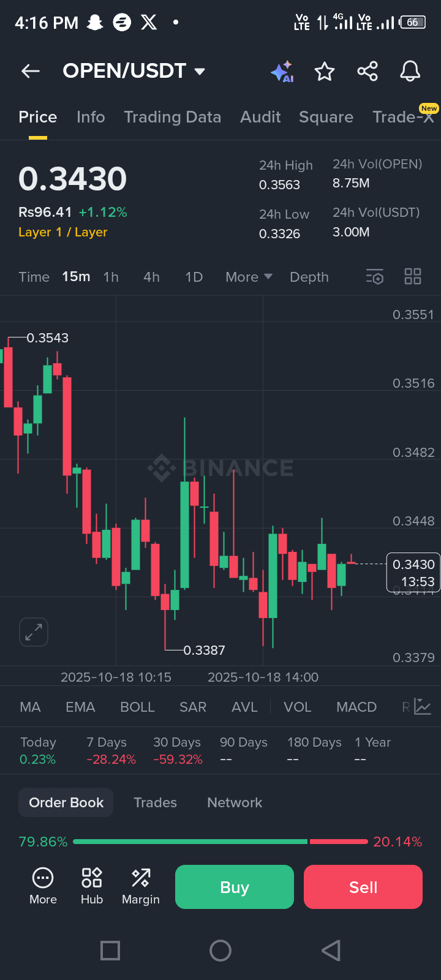Open the Margin trading icon
The height and width of the screenshot is (980, 441).
pyautogui.click(x=141, y=886)
